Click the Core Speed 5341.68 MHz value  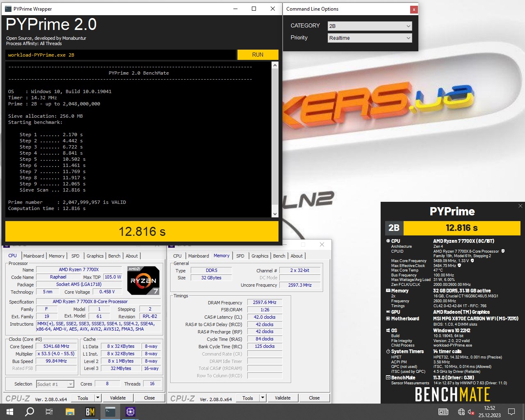[x=56, y=346]
